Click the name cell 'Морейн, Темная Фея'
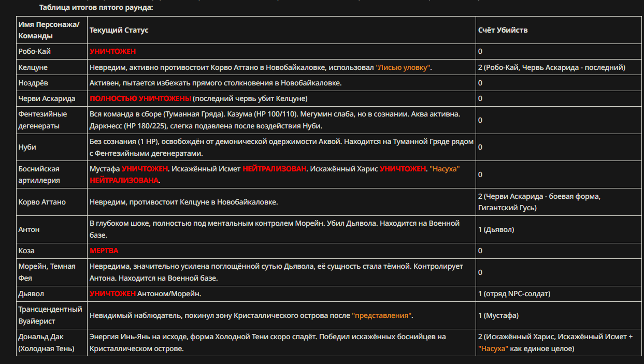 (x=52, y=272)
